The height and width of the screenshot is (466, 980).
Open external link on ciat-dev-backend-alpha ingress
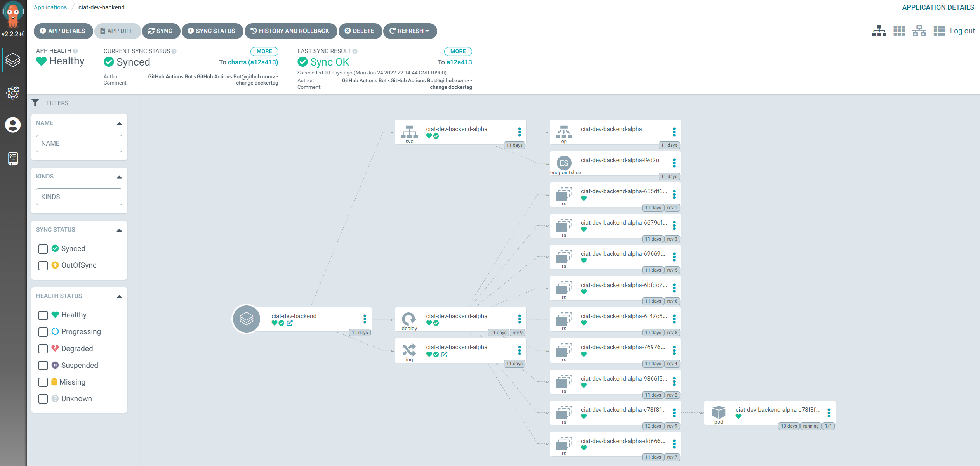coord(444,354)
